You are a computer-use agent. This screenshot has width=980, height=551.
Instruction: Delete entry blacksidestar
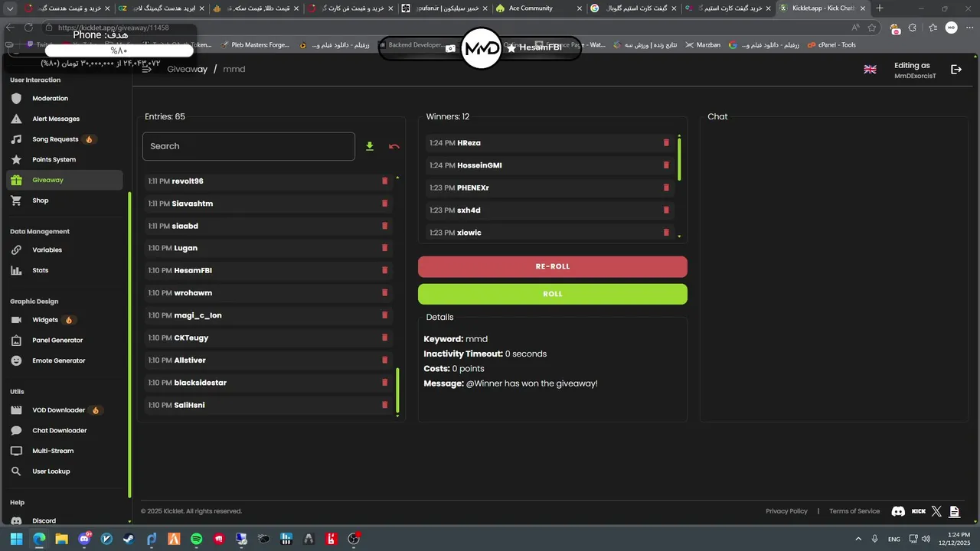(x=385, y=383)
